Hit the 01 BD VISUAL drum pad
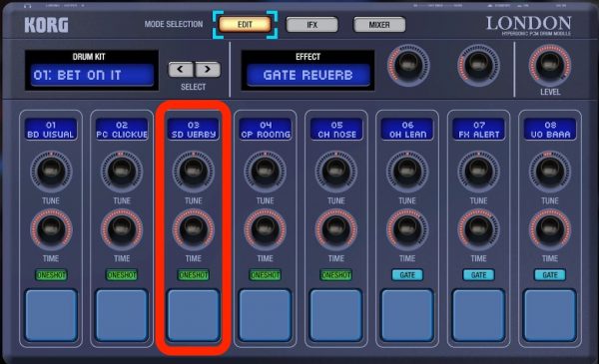 click(x=51, y=315)
